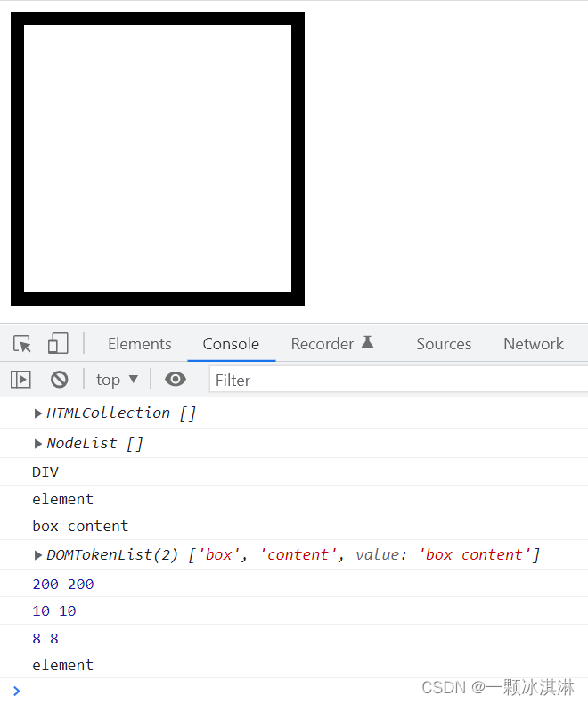
Task: Select the '200 200' console output
Action: click(63, 584)
